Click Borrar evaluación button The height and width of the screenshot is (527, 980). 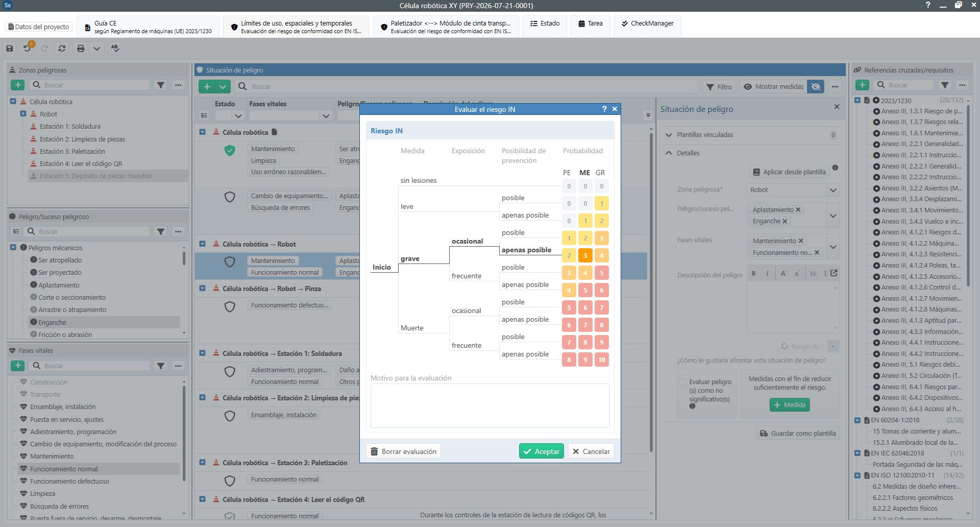click(403, 451)
